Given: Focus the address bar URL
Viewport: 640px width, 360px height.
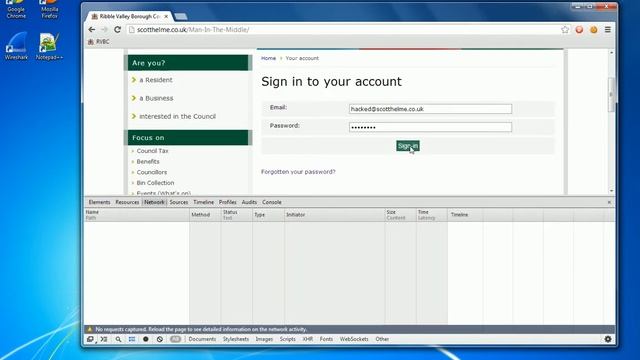Looking at the screenshot, I should click(x=343, y=29).
